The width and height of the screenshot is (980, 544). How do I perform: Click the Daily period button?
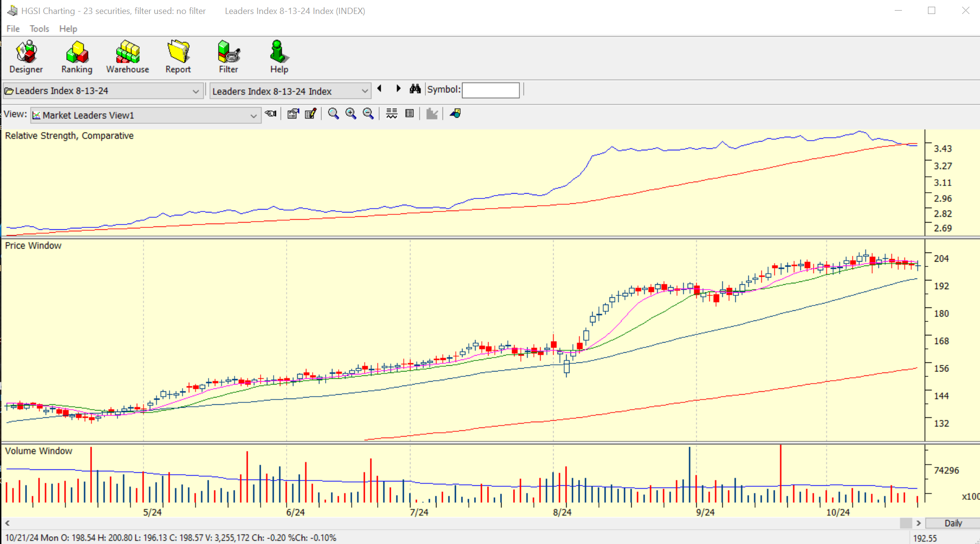953,523
